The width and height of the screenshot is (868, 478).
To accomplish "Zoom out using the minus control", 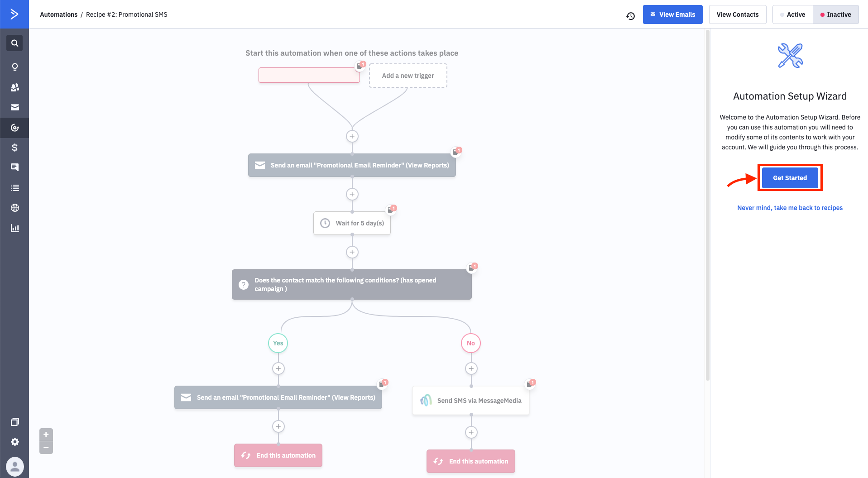I will point(45,448).
